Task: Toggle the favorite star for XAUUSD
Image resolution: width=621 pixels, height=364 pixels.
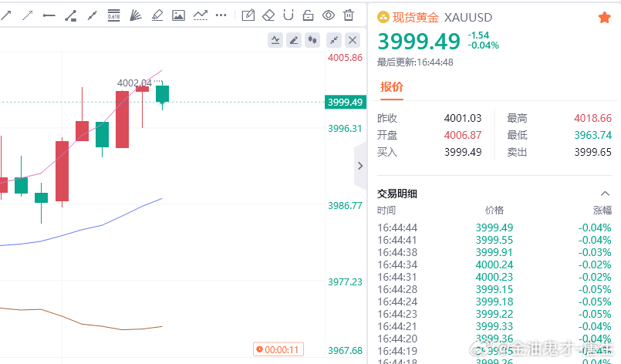Action: click(604, 18)
